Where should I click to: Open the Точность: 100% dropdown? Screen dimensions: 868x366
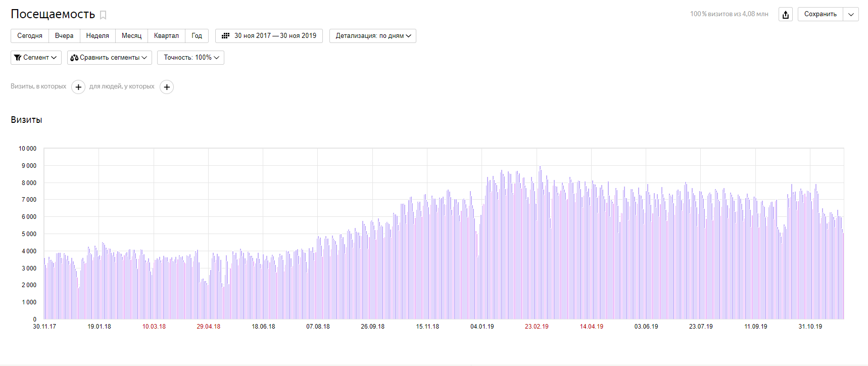tap(190, 58)
